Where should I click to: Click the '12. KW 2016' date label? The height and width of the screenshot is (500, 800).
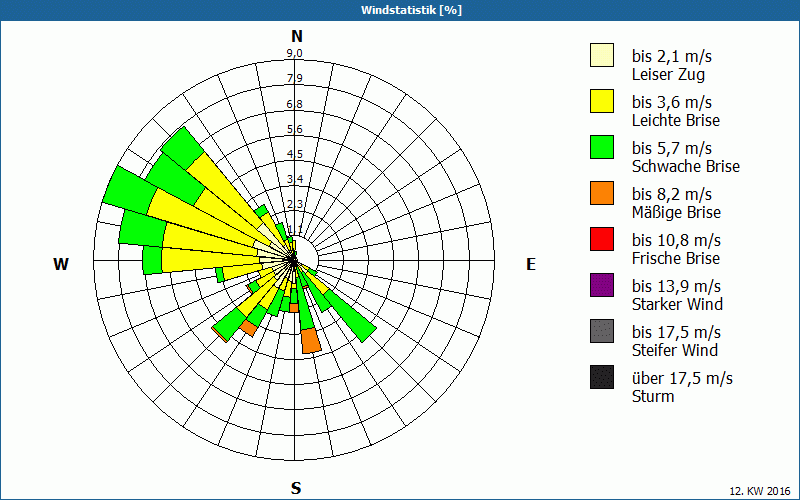point(760,491)
